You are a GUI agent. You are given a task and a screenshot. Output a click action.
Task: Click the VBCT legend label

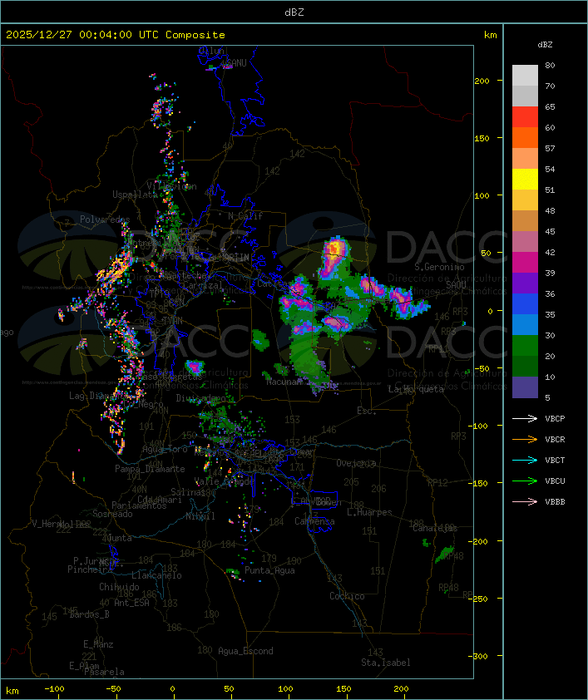(555, 461)
